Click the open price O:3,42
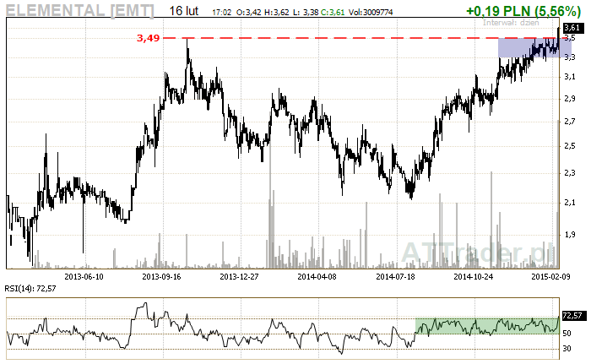The width and height of the screenshot is (591, 364). [249, 13]
